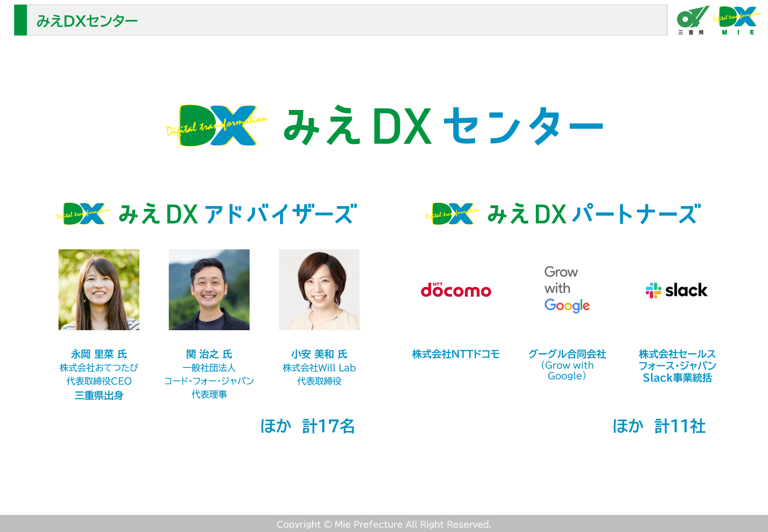This screenshot has height=532, width=768.
Task: Select the photo of 関 治之 氏
Action: 209,290
